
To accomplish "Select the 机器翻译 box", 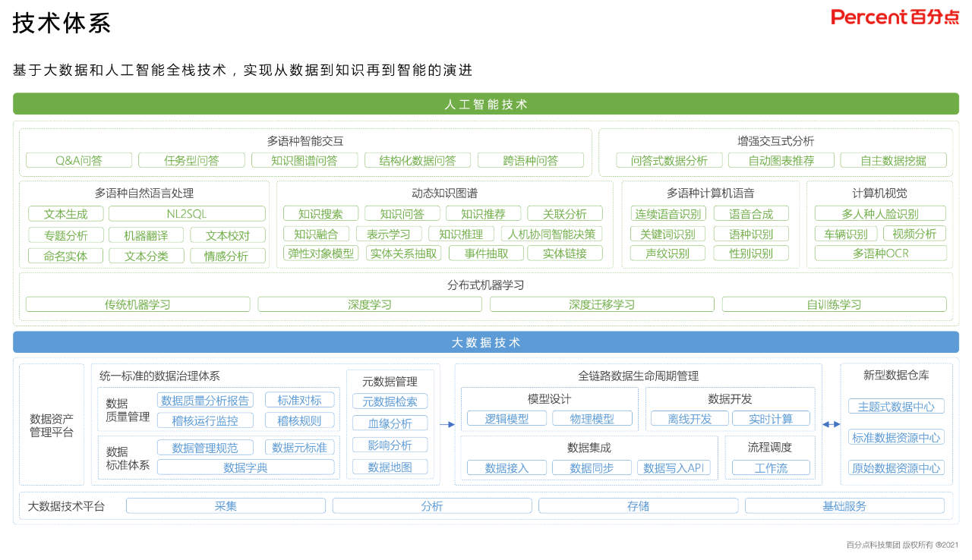I will click(146, 235).
